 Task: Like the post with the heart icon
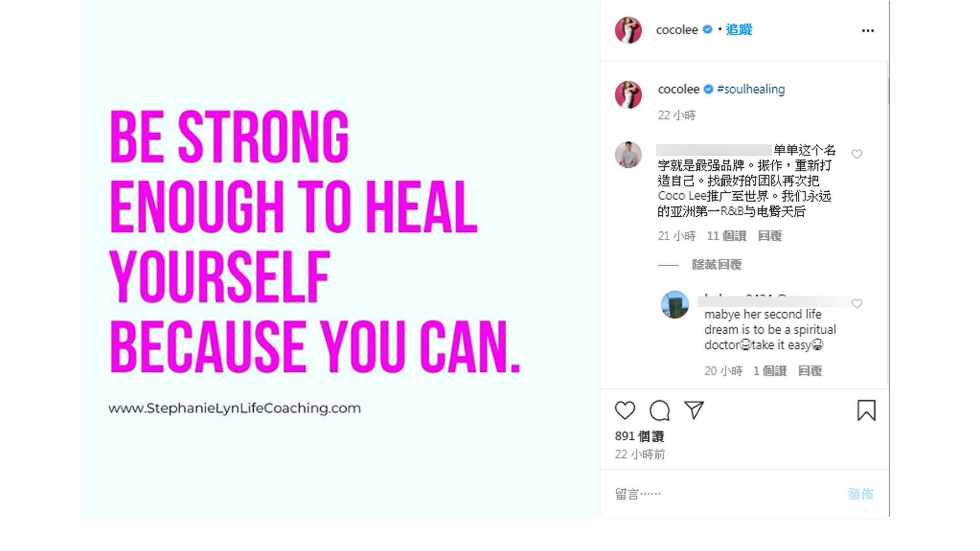point(625,411)
